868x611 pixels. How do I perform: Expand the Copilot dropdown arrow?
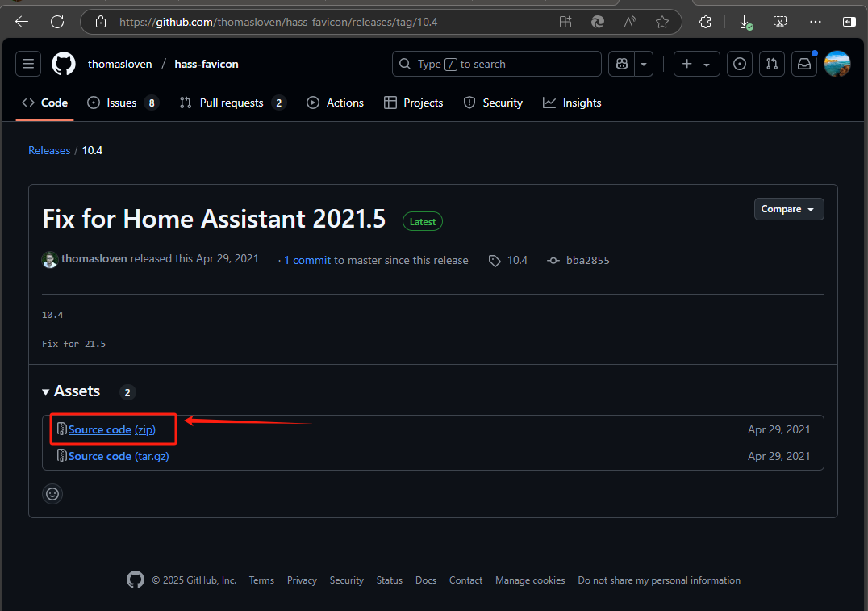pyautogui.click(x=644, y=64)
